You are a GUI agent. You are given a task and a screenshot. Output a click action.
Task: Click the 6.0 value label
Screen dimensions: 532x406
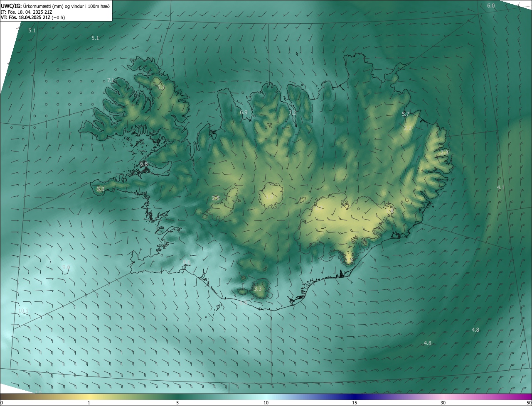coord(491,6)
